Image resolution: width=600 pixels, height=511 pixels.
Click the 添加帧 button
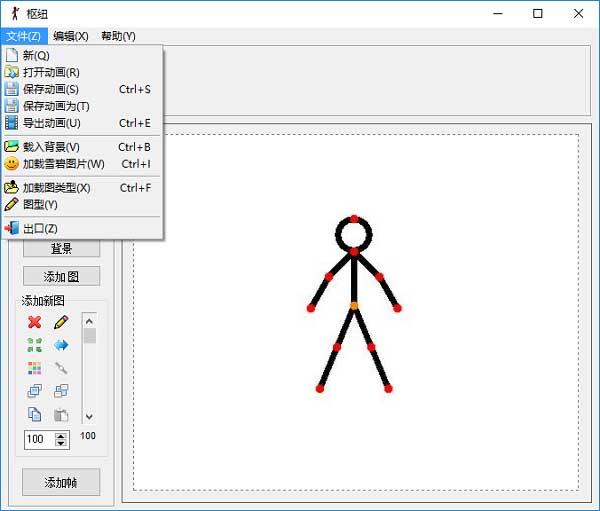coord(61,482)
